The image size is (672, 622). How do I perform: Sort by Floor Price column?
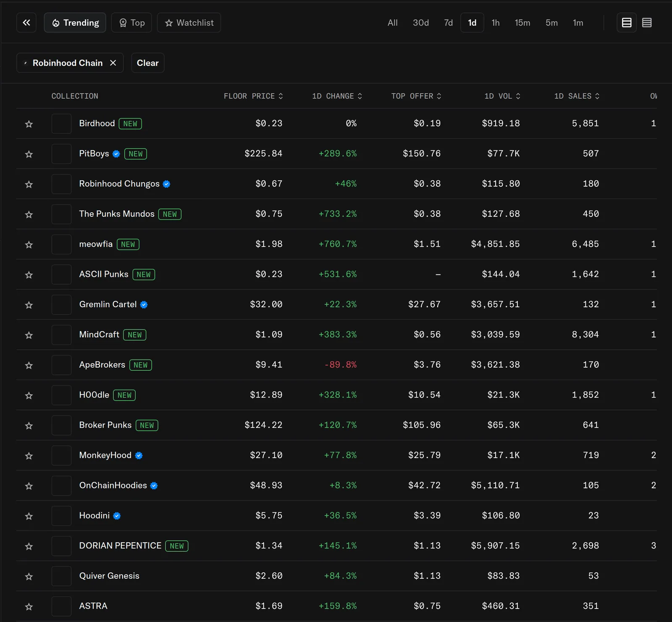pos(253,96)
